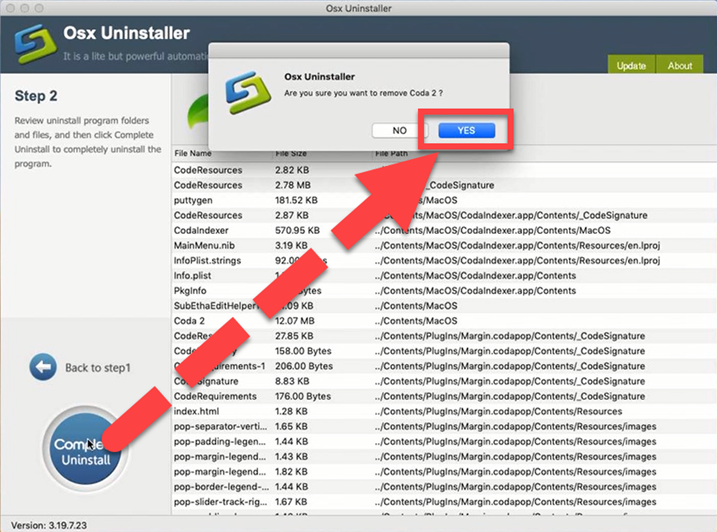
Task: Click the 2.78 MB file size cell
Action: point(293,185)
